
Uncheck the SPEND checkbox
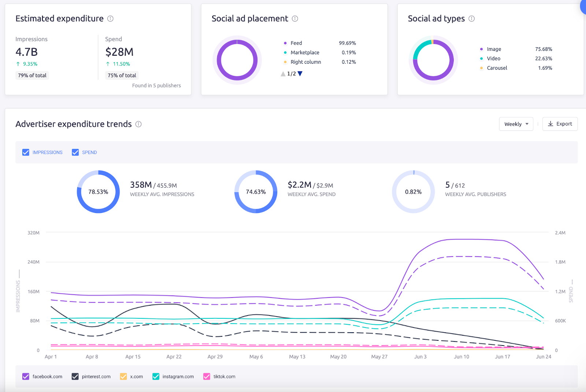pyautogui.click(x=75, y=152)
